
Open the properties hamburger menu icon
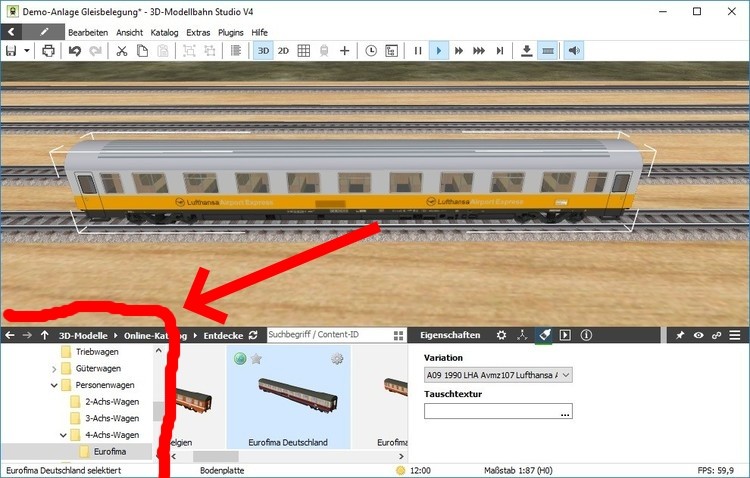(x=735, y=335)
